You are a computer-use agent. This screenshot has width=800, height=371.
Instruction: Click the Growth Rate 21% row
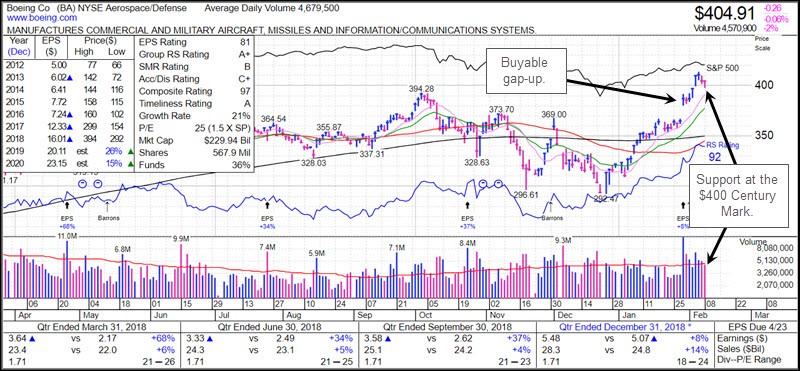click(x=195, y=116)
